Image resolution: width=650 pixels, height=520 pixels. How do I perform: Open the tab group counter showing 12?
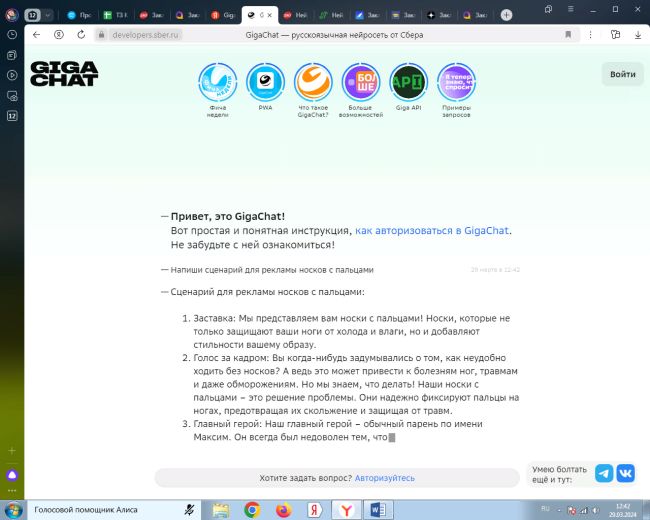pyautogui.click(x=32, y=15)
